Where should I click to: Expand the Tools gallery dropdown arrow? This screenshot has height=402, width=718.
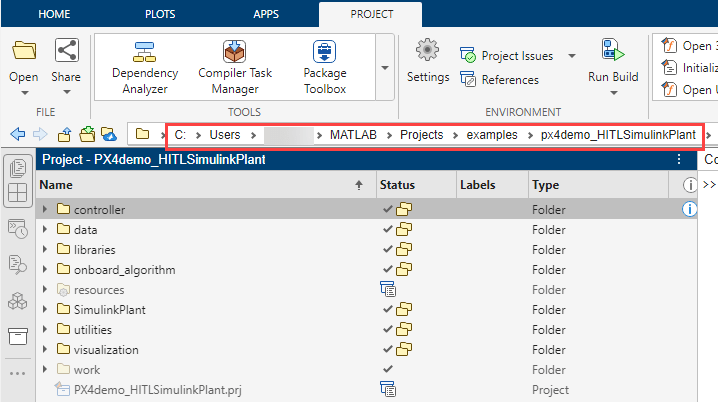[385, 68]
